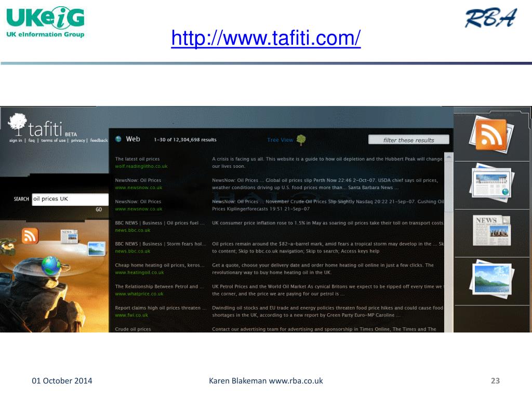This screenshot has width=532, height=399.
Task: Click slide number 23
Action: coord(495,381)
